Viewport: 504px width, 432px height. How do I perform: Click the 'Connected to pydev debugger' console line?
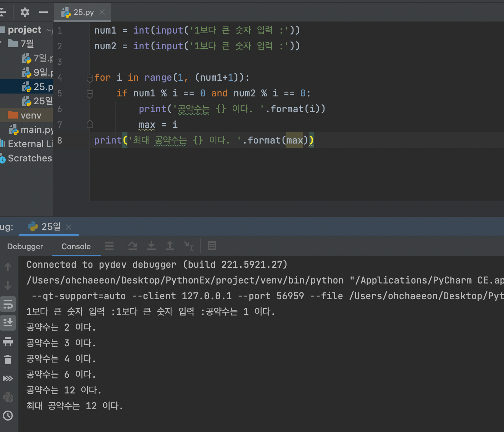pos(157,265)
